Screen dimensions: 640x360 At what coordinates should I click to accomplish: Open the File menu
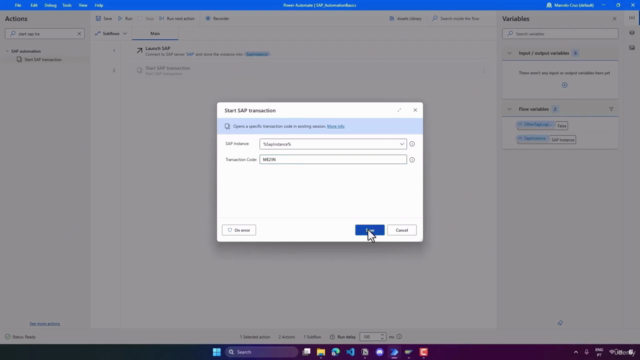coord(18,5)
